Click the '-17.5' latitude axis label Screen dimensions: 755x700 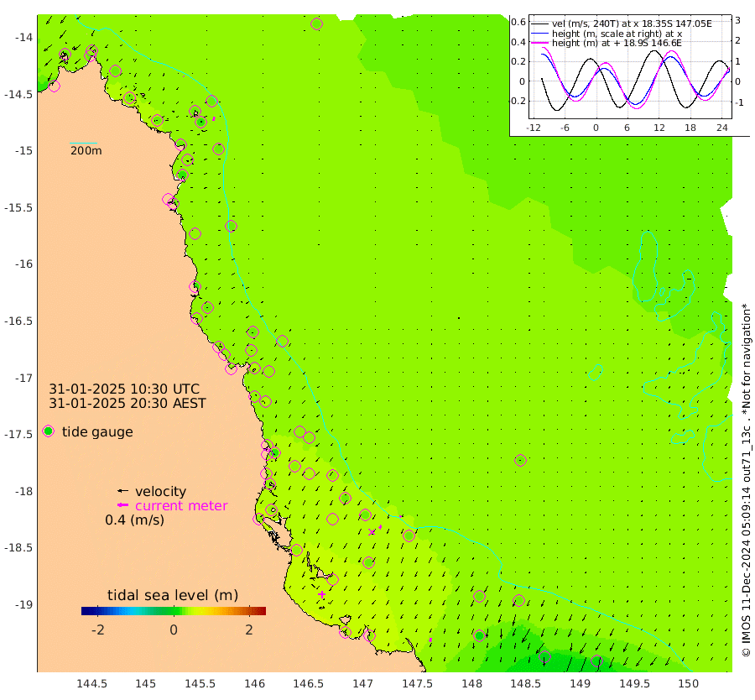coord(18,435)
